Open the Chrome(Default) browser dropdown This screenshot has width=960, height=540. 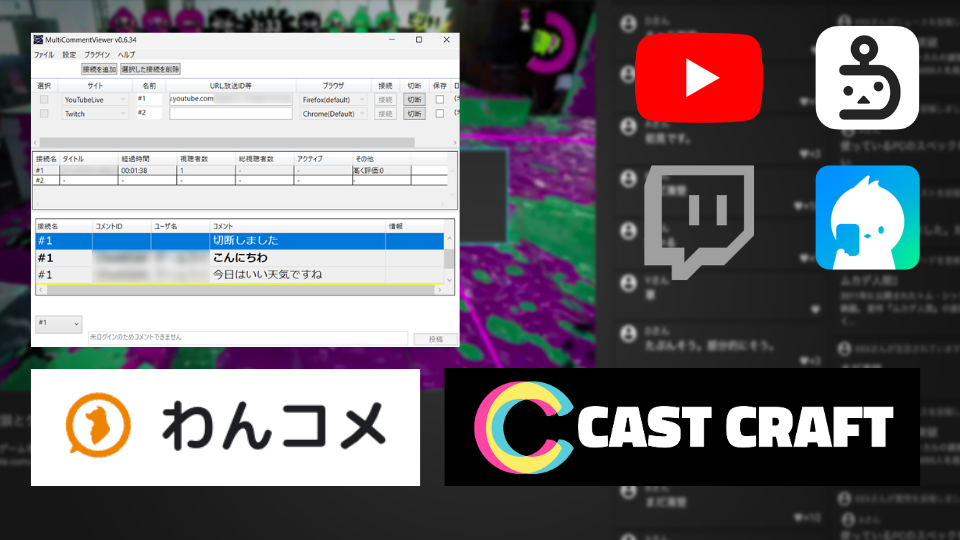point(333,114)
